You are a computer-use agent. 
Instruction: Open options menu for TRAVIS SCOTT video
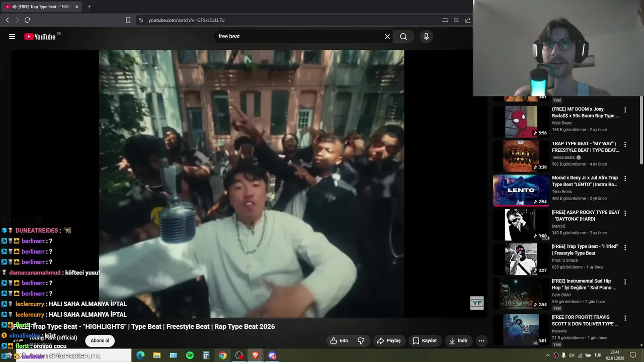(x=625, y=318)
